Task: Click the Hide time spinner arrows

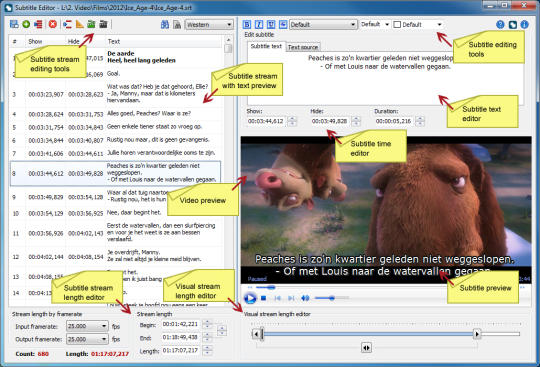Action: click(x=356, y=121)
